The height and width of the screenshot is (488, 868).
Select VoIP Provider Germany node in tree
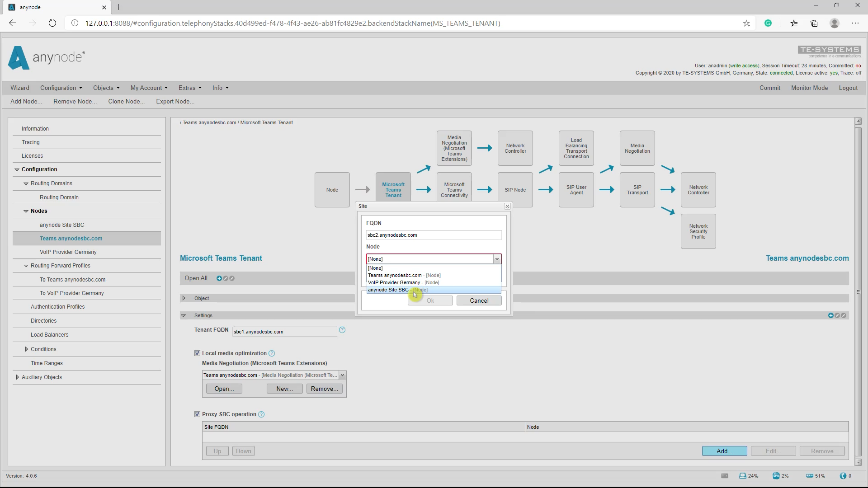pyautogui.click(x=68, y=252)
